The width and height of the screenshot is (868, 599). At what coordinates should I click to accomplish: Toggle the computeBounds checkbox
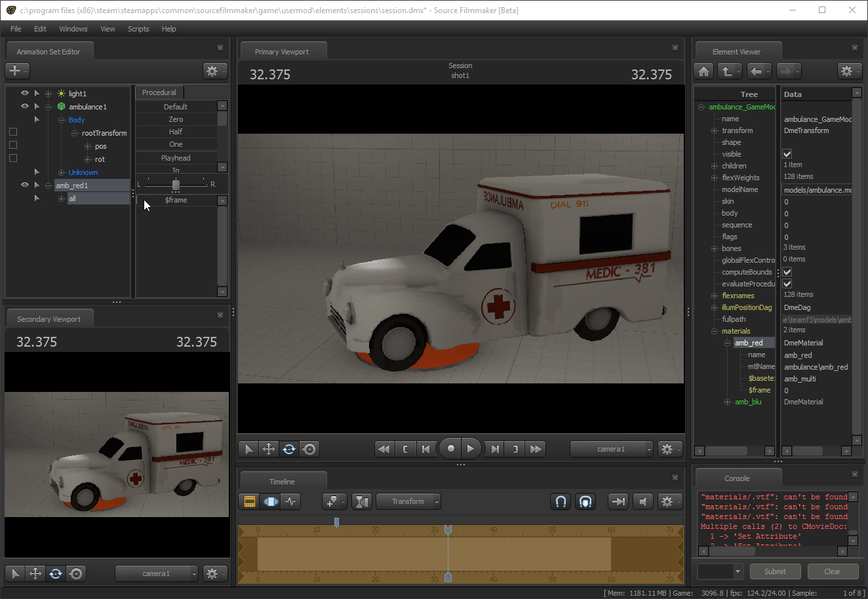[x=787, y=272]
